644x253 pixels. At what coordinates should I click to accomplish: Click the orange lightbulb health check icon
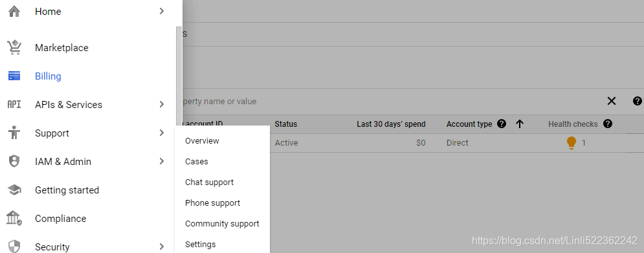[x=572, y=143]
